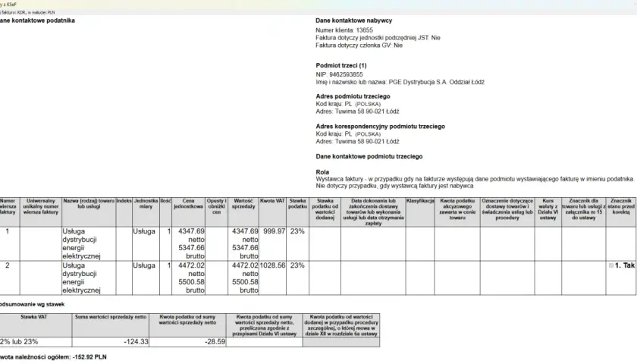Click the 'Wystawca faktury - w przypadku gdy' line

click(474, 179)
